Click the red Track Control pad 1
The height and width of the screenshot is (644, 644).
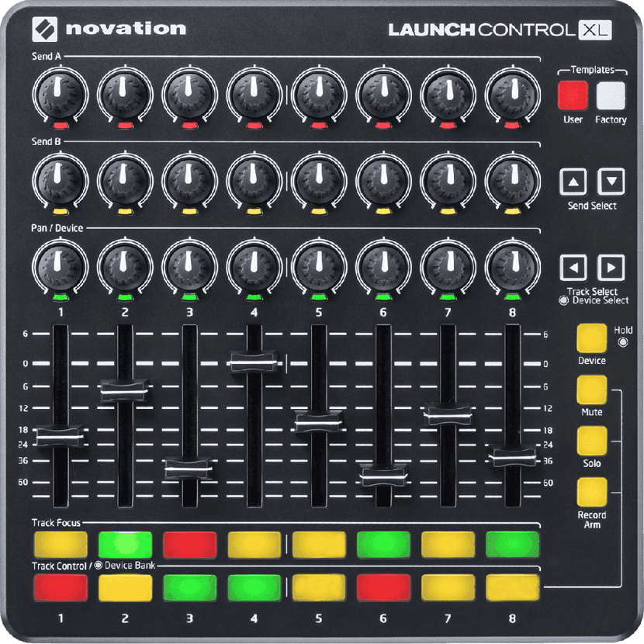(x=61, y=587)
